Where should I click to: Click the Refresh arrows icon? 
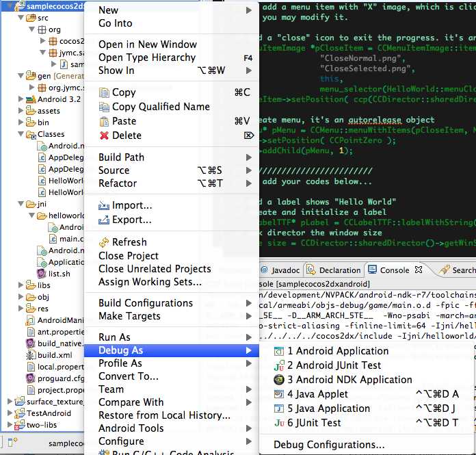point(104,242)
